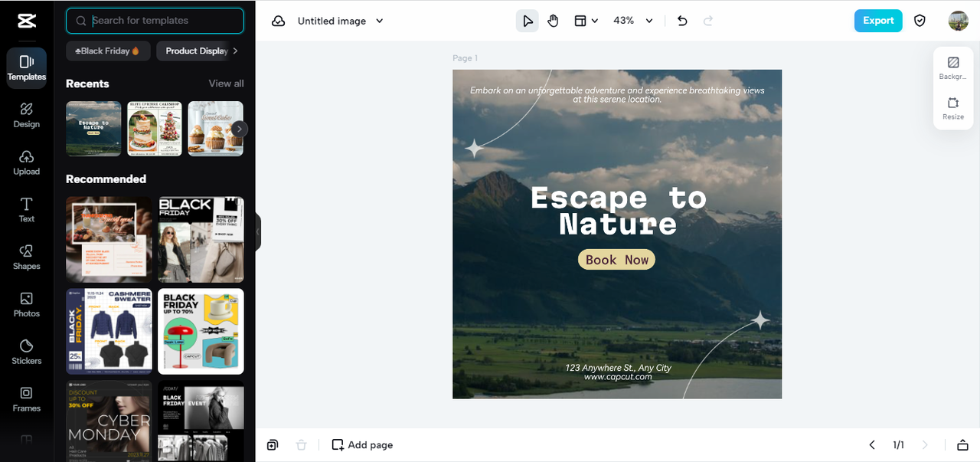Open the 43% zoom level dropdown
The height and width of the screenshot is (462, 980).
[633, 21]
